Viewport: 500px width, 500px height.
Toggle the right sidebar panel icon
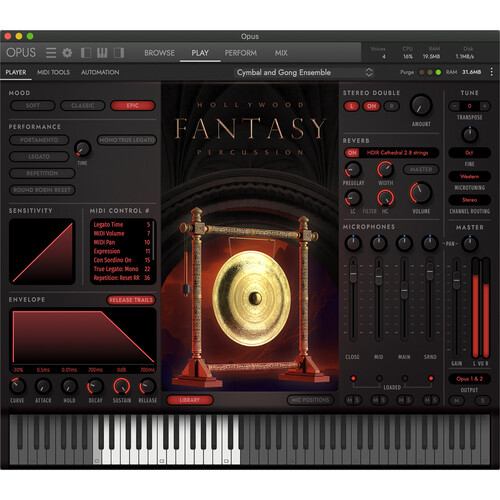pos(119,53)
